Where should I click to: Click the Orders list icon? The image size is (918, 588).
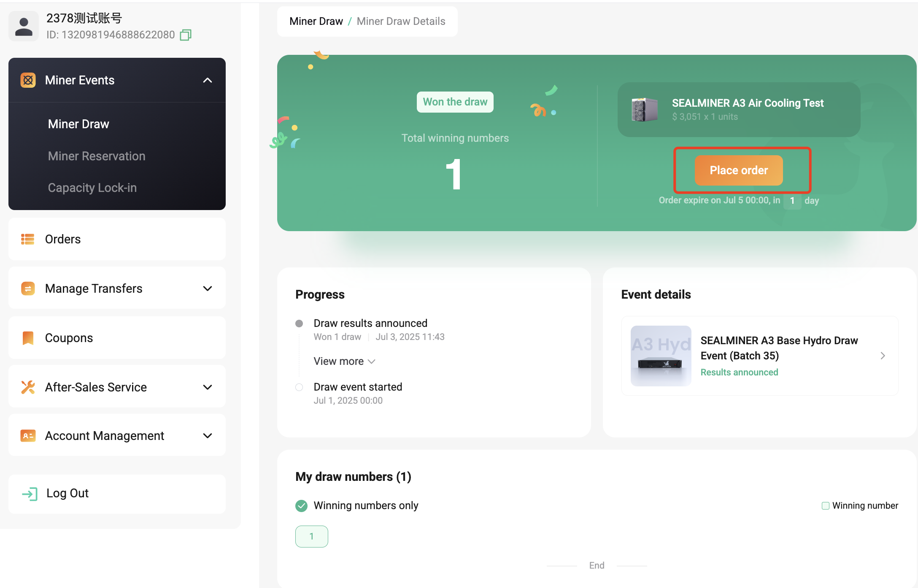[28, 239]
